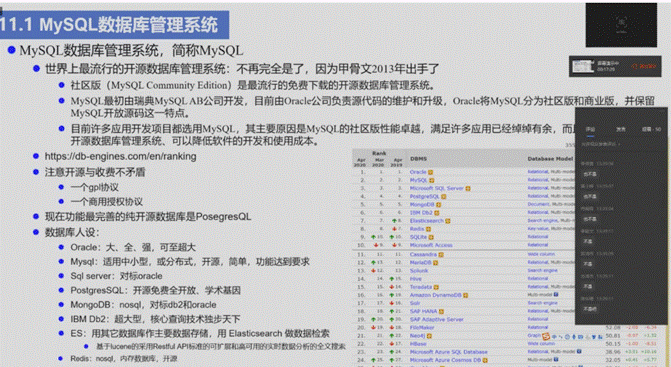The width and height of the screenshot is (671, 367).
Task: Click the orange icon next to SAP HANA
Action: [441, 311]
